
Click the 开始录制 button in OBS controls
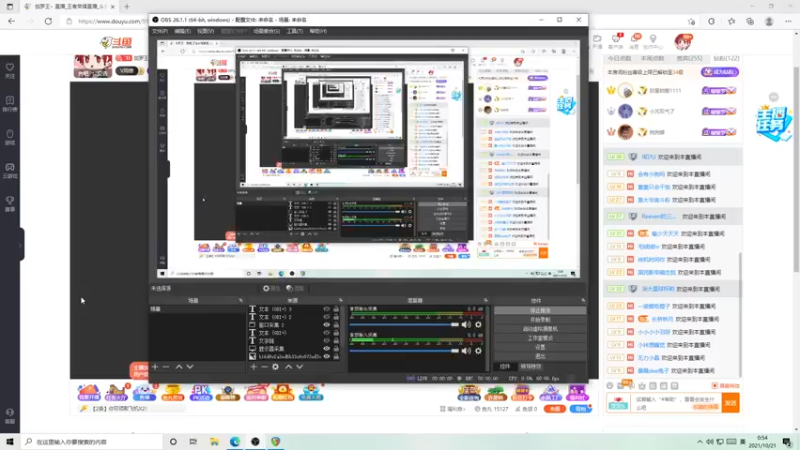[540, 319]
